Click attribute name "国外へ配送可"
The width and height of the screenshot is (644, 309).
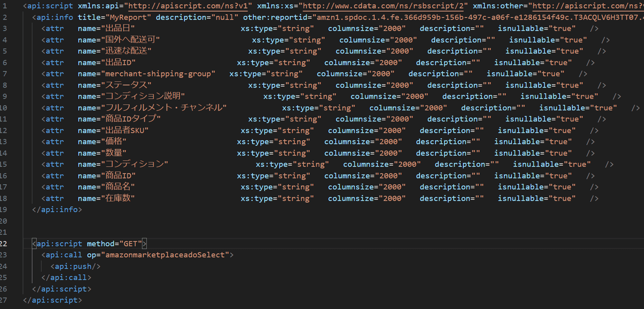(130, 40)
